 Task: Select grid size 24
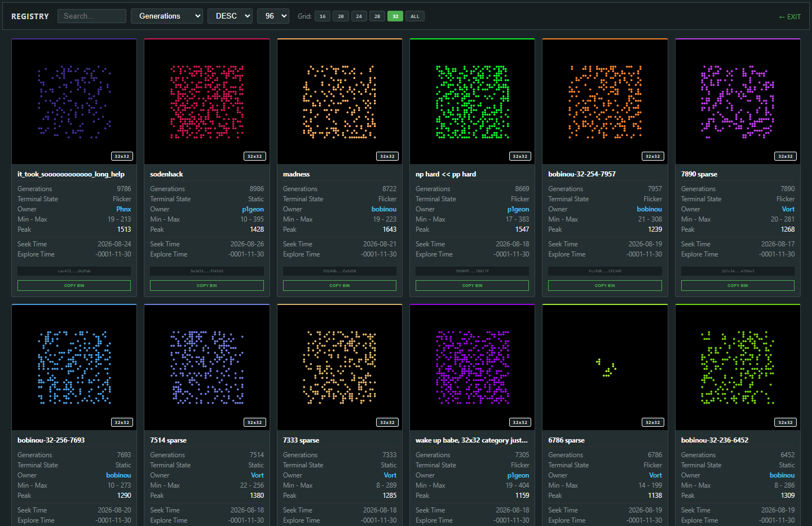(359, 16)
